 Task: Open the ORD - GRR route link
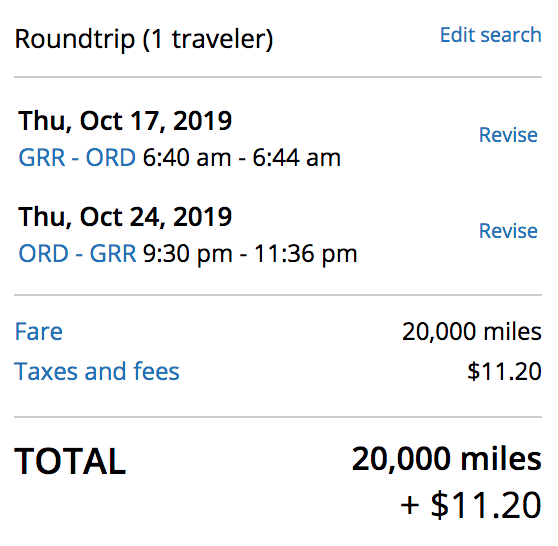click(77, 253)
